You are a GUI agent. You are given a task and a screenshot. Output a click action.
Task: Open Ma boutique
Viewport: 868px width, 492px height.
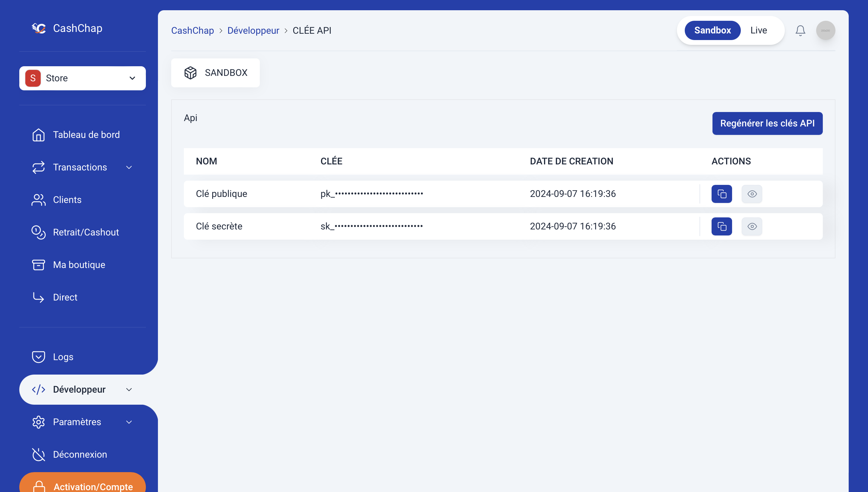point(79,265)
